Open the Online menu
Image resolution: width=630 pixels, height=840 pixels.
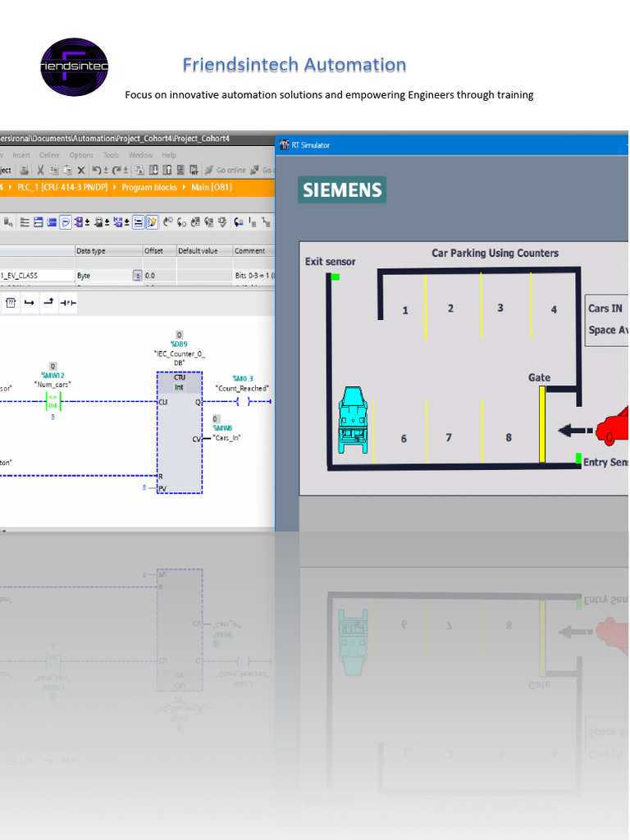point(49,155)
